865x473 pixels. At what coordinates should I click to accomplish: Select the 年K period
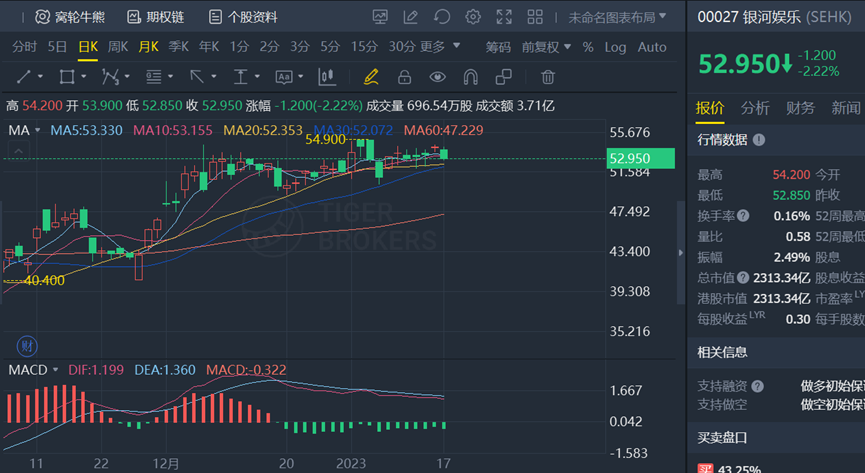[x=209, y=47]
